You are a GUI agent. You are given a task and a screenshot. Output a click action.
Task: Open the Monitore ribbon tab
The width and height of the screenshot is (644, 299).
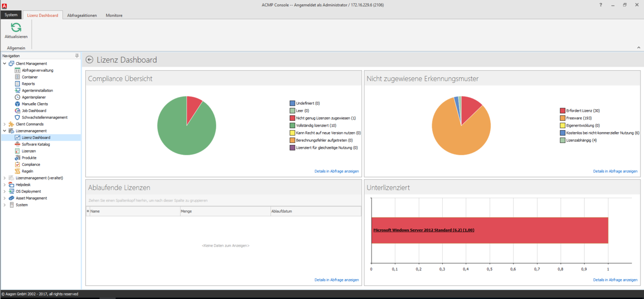(x=114, y=15)
